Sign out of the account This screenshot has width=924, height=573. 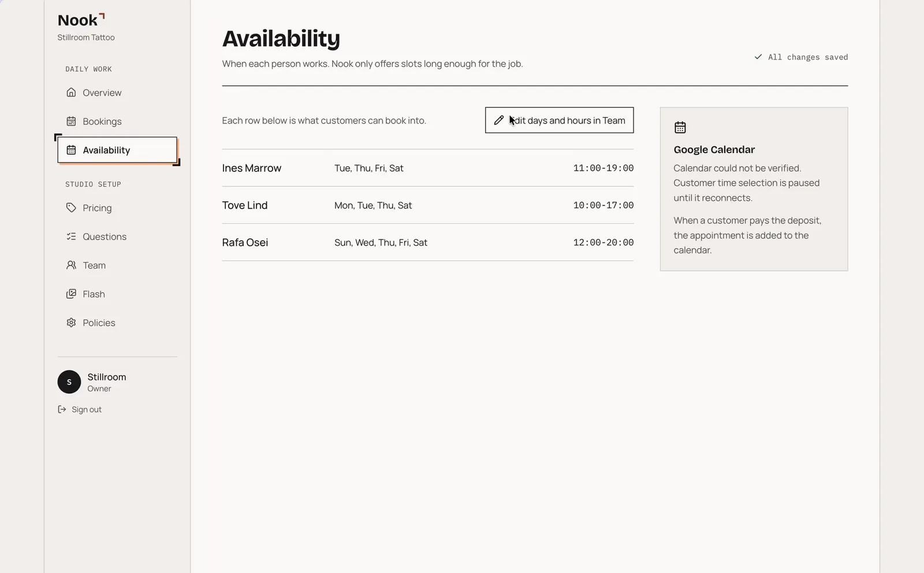(80, 409)
